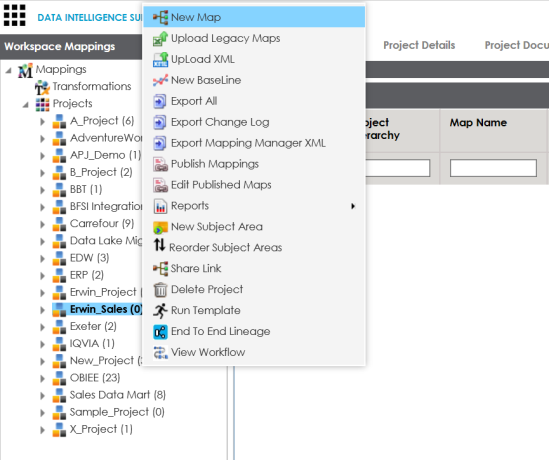The image size is (549, 460).
Task: Click the Mappings root node icon
Action: pyautogui.click(x=25, y=70)
